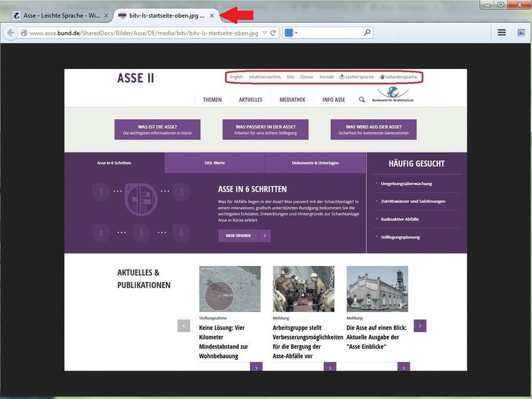
Task: Open the Umgebungsüberwachung link
Action: pyautogui.click(x=406, y=184)
